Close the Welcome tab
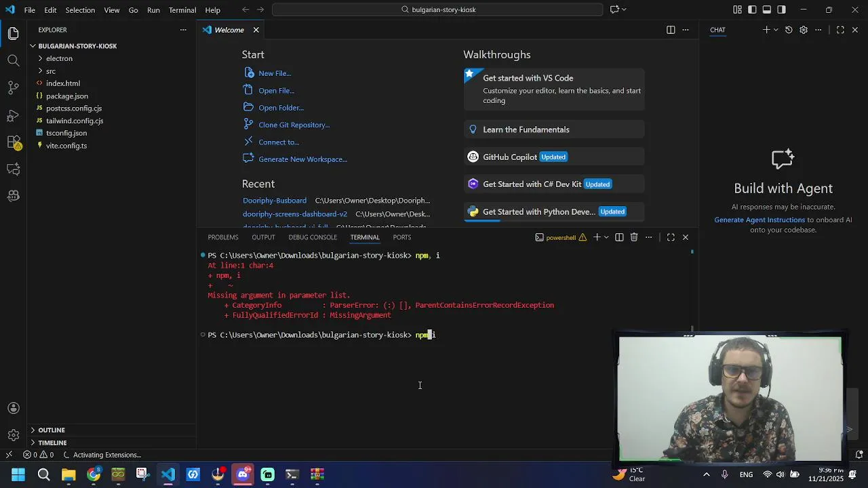868x488 pixels. click(256, 30)
